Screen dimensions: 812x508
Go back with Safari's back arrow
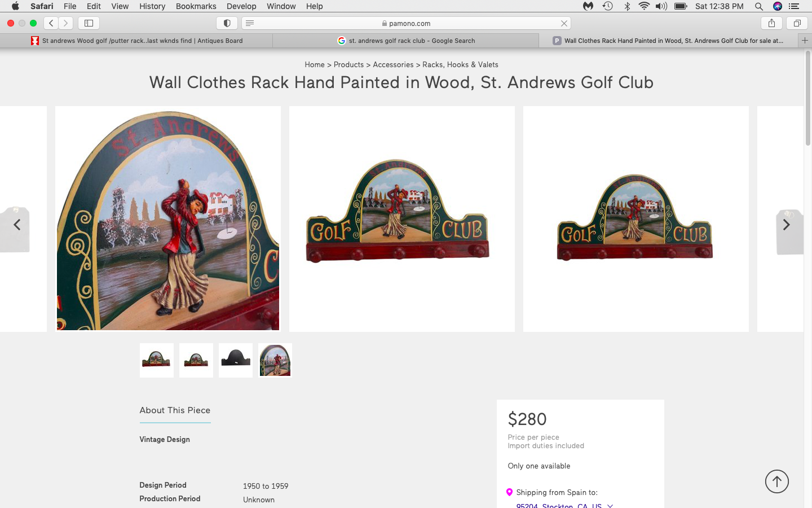pos(51,23)
